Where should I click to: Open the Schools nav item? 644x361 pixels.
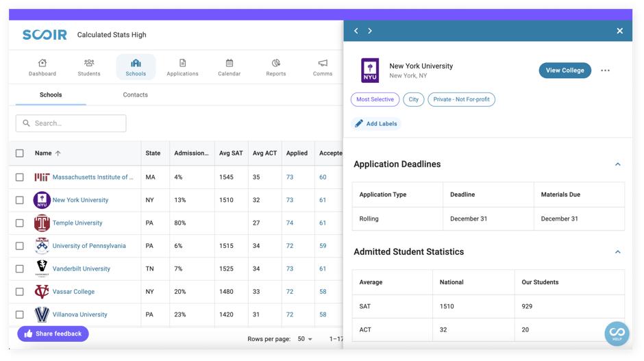tap(136, 67)
